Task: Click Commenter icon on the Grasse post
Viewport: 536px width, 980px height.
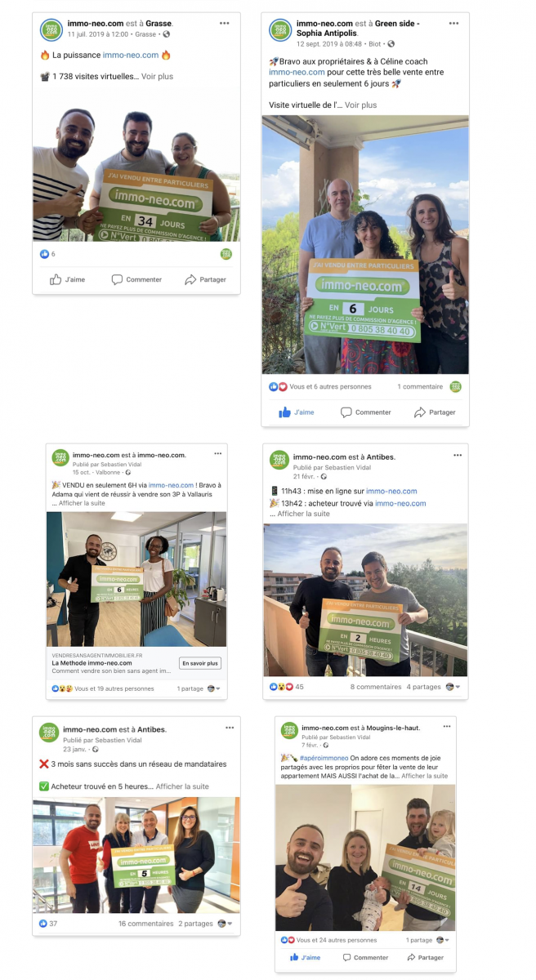Action: tap(117, 279)
